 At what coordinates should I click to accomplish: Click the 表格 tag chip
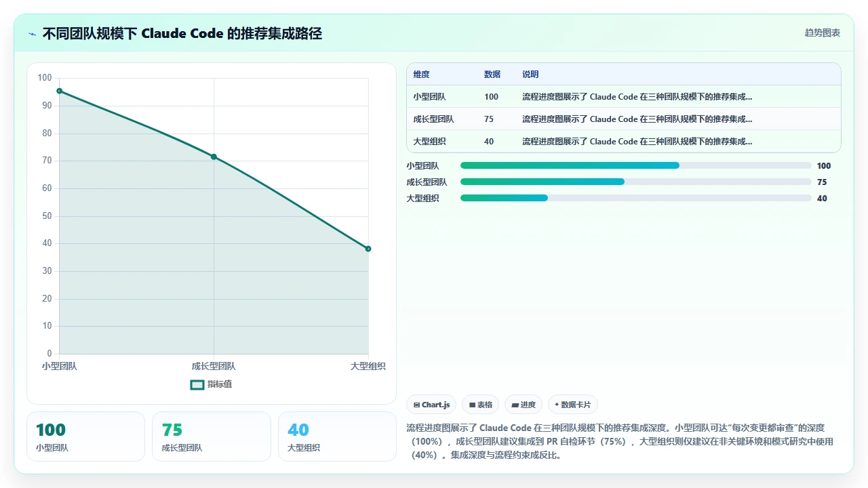coord(480,405)
